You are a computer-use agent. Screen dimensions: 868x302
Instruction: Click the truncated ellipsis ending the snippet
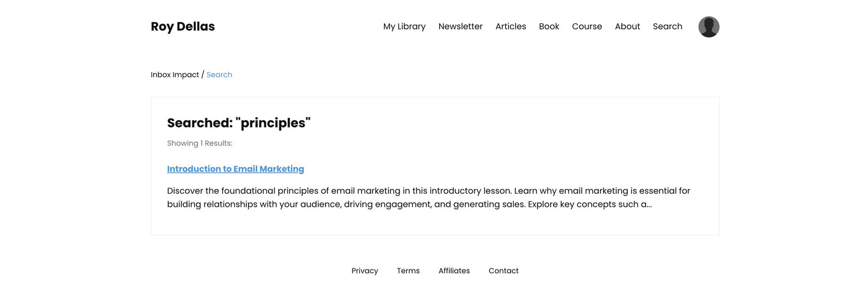[x=649, y=205]
